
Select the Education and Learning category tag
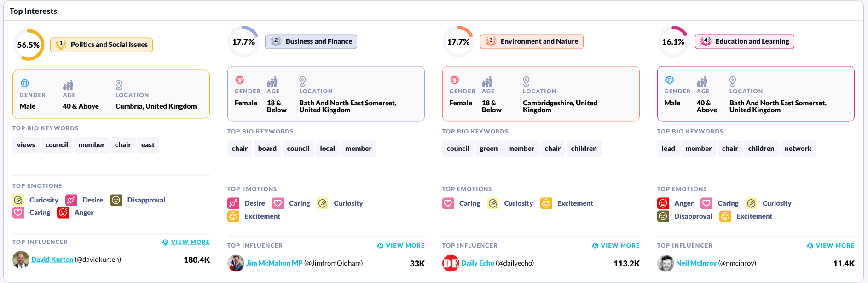(x=744, y=41)
